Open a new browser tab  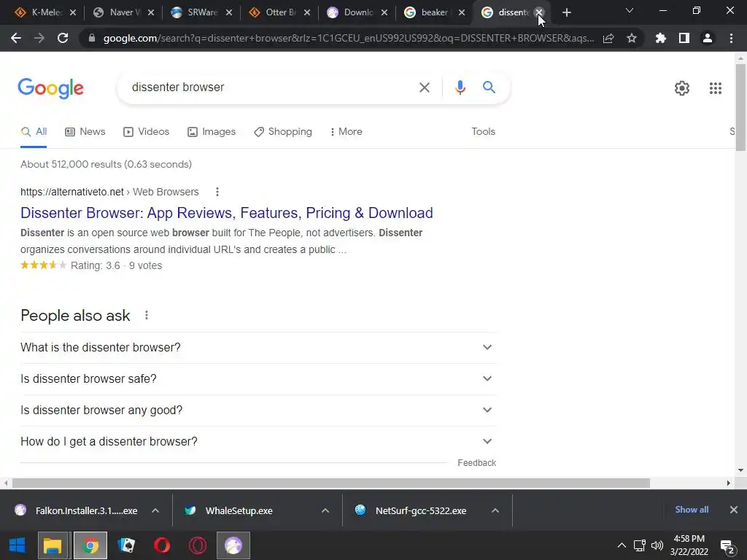566,12
